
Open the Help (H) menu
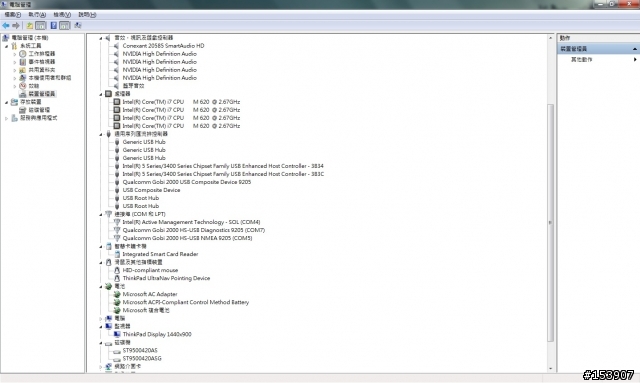click(87, 15)
